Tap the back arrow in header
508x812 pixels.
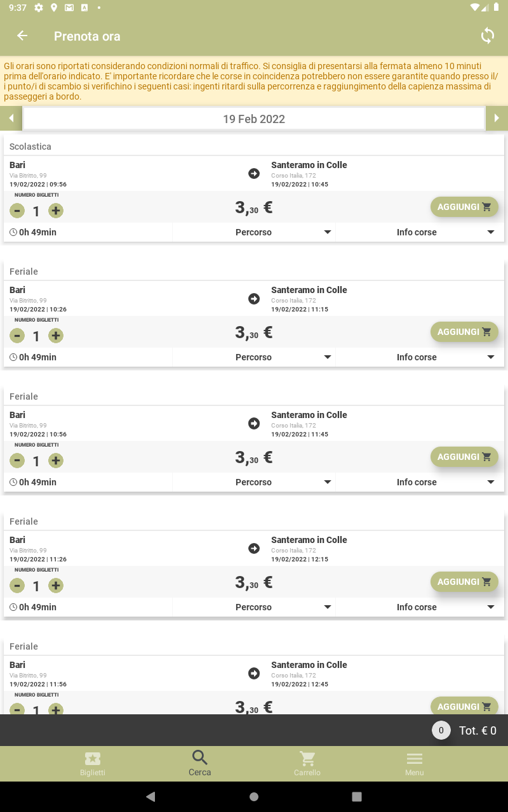(x=22, y=36)
